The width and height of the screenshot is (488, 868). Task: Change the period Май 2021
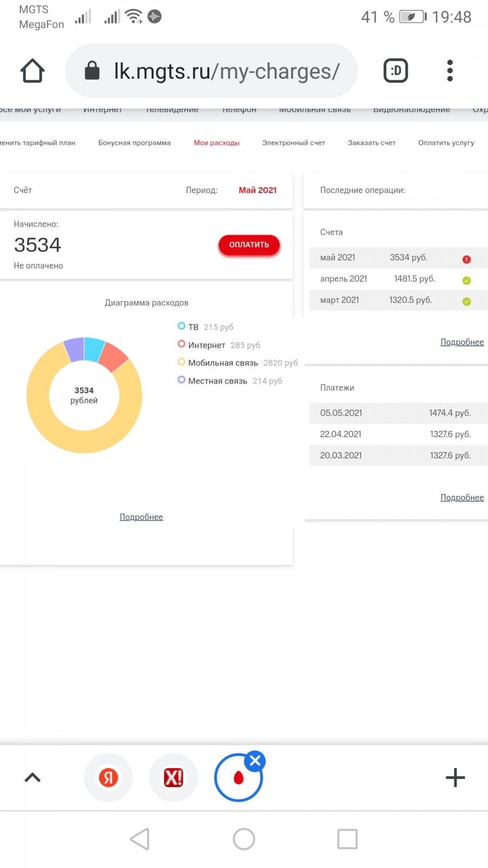pos(258,190)
